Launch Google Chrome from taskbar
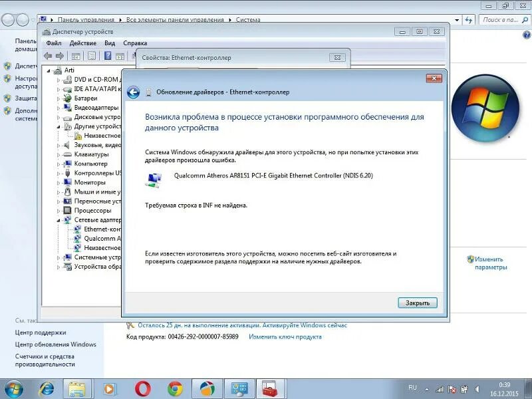The image size is (532, 399). pyautogui.click(x=175, y=389)
